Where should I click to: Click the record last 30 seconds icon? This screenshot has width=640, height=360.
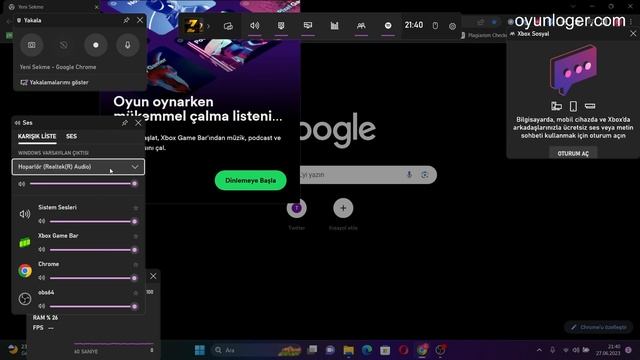coord(63,45)
